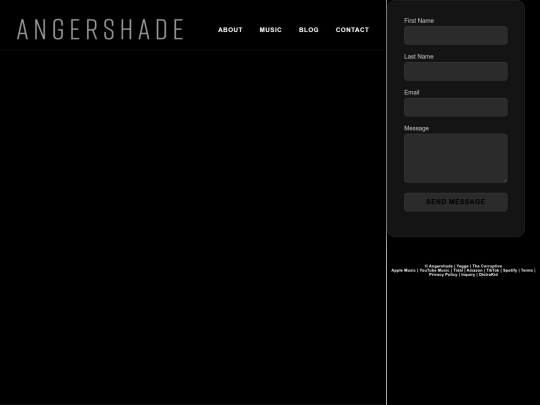Focus the First Name input field

(x=456, y=35)
